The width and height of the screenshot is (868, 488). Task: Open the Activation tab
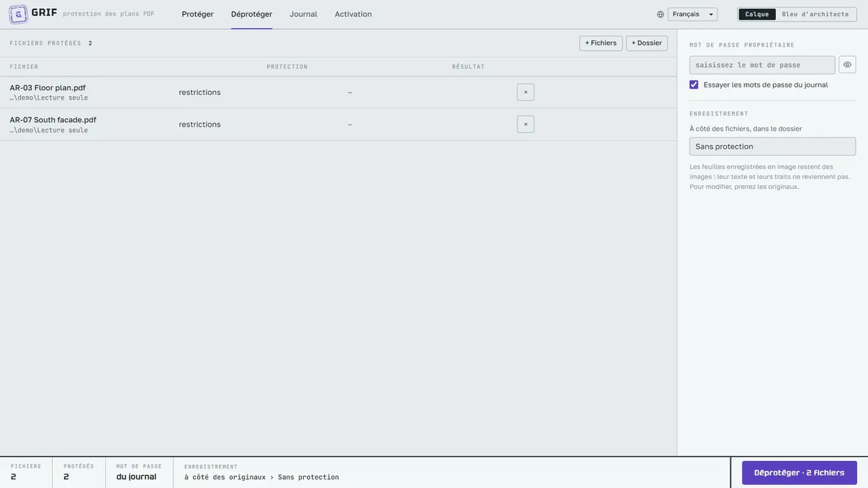353,14
